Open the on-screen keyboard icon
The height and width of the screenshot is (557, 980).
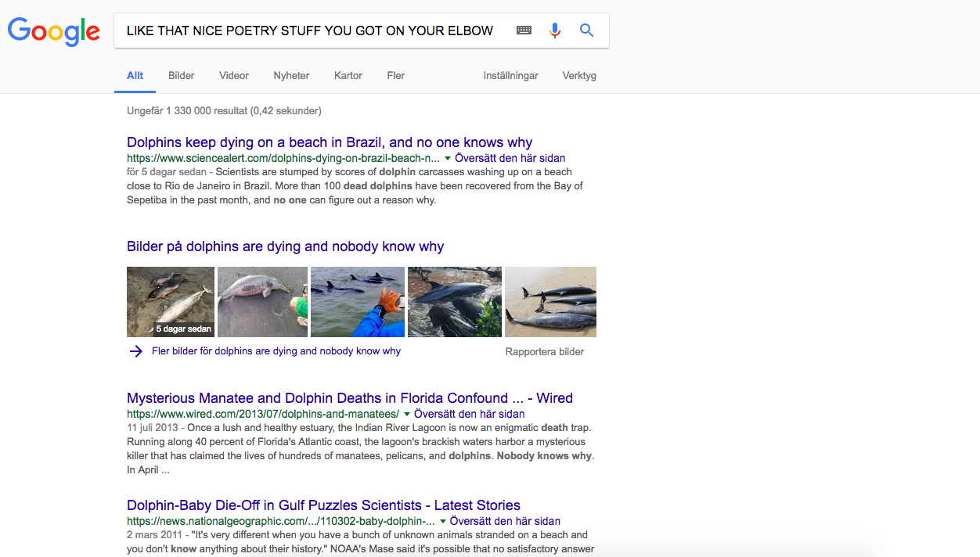coord(524,31)
